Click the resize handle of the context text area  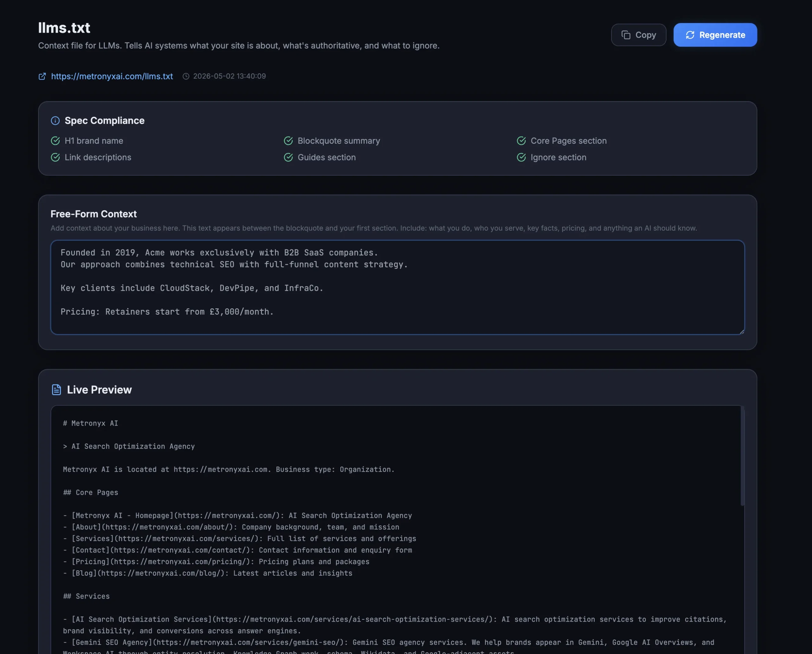[742, 331]
